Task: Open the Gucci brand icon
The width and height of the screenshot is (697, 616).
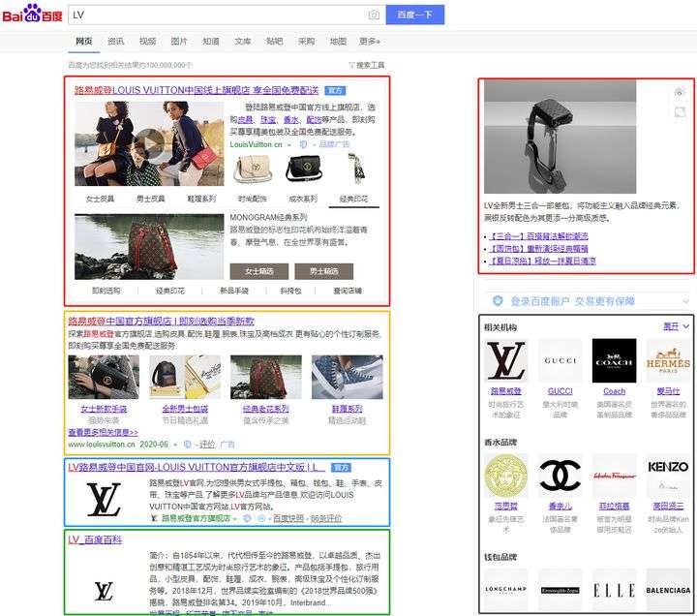Action: tap(561, 360)
